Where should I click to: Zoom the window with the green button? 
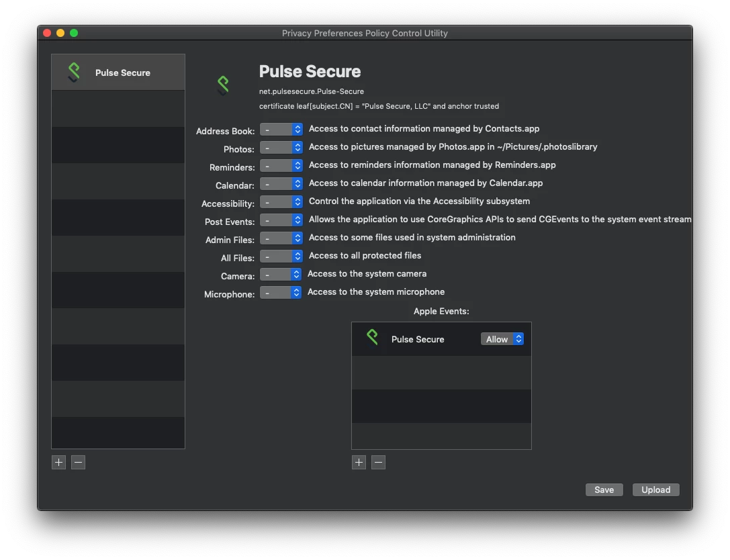click(74, 33)
